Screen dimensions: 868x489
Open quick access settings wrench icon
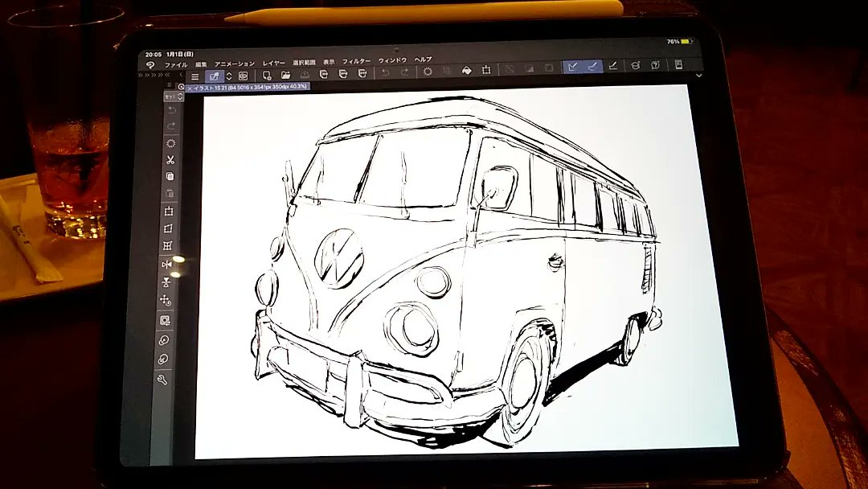[162, 380]
